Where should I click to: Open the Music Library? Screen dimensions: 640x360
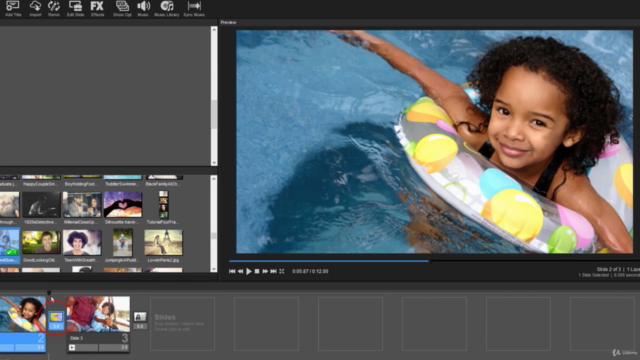(x=167, y=8)
